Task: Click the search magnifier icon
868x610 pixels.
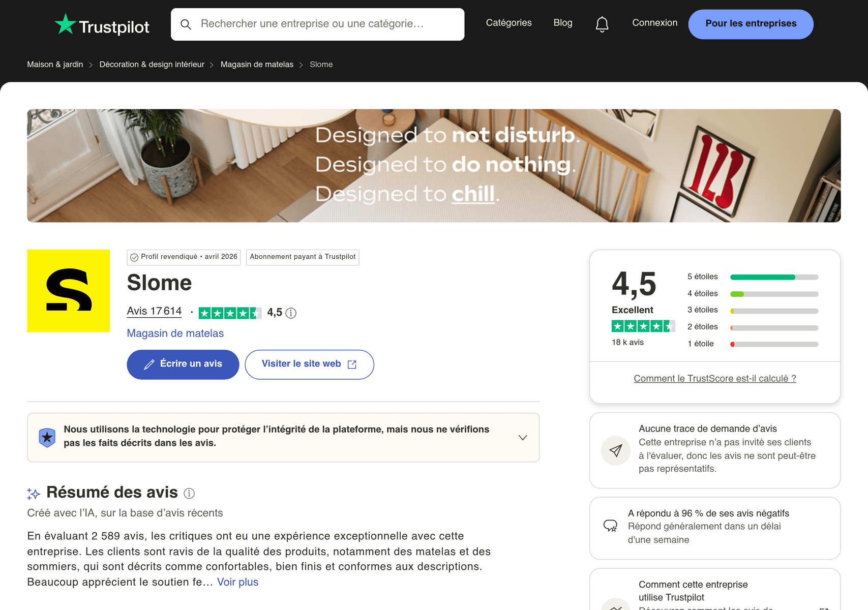Action: pyautogui.click(x=186, y=24)
